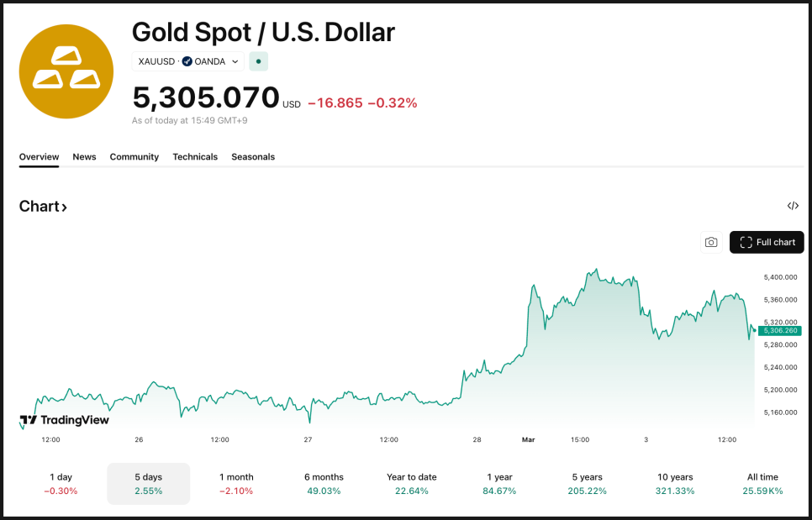The image size is (812, 520).
Task: Select the Seasonals tab
Action: click(x=253, y=157)
